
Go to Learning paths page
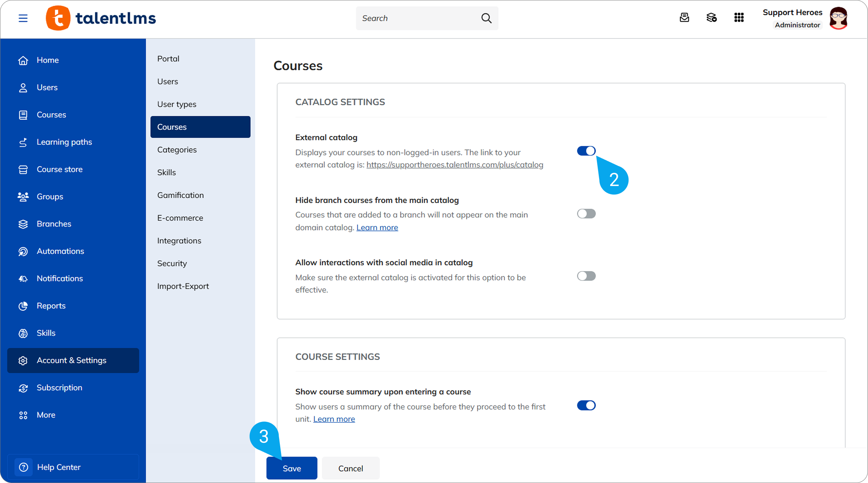[x=73, y=142]
